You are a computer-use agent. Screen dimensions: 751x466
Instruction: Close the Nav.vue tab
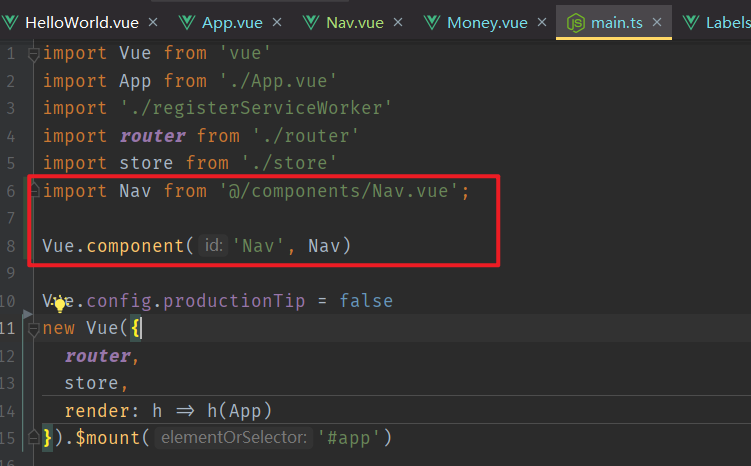398,22
